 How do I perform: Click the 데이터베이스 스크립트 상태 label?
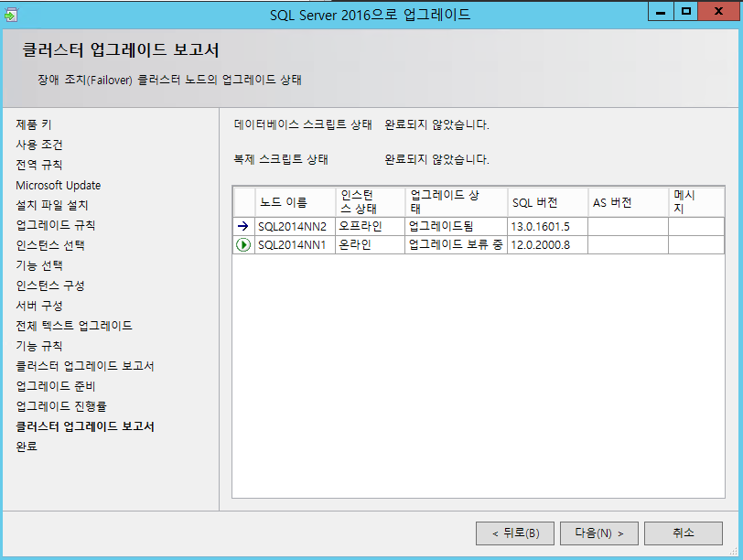click(x=303, y=124)
